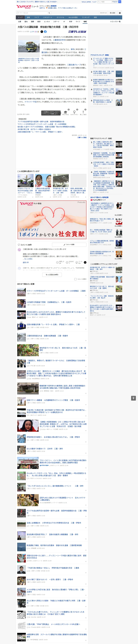Select the ライブ navigation tab
The height and width of the screenshot is (644, 138).
[x=37, y=17]
